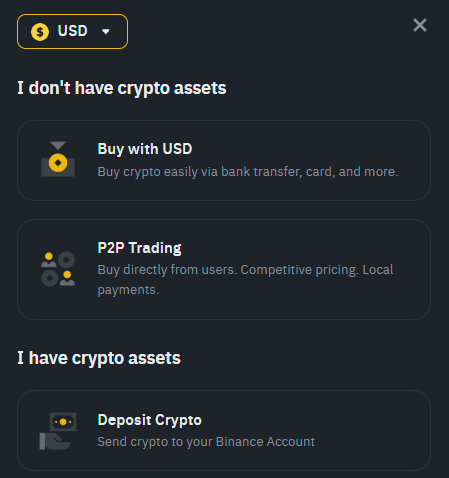Select the Deposit Crypto title

[x=150, y=420]
